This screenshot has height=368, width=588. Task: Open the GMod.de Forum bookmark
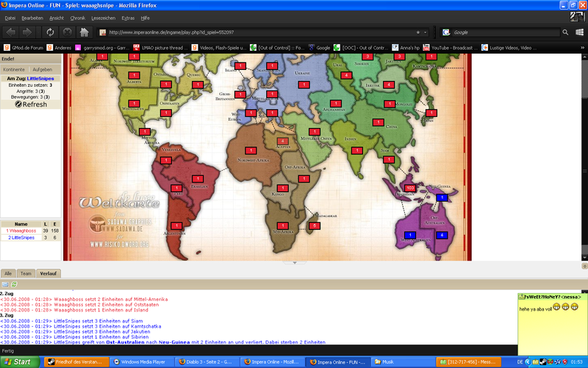point(24,48)
